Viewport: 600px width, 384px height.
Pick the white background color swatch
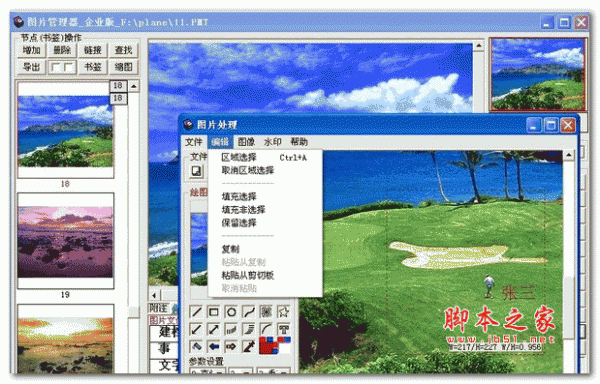(285, 348)
